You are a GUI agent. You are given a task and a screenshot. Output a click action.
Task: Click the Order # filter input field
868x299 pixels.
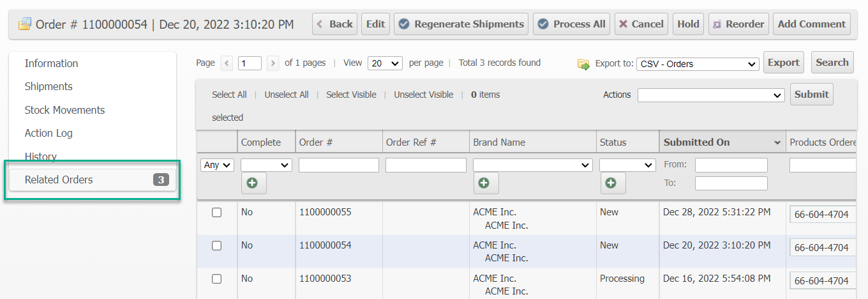coord(338,165)
